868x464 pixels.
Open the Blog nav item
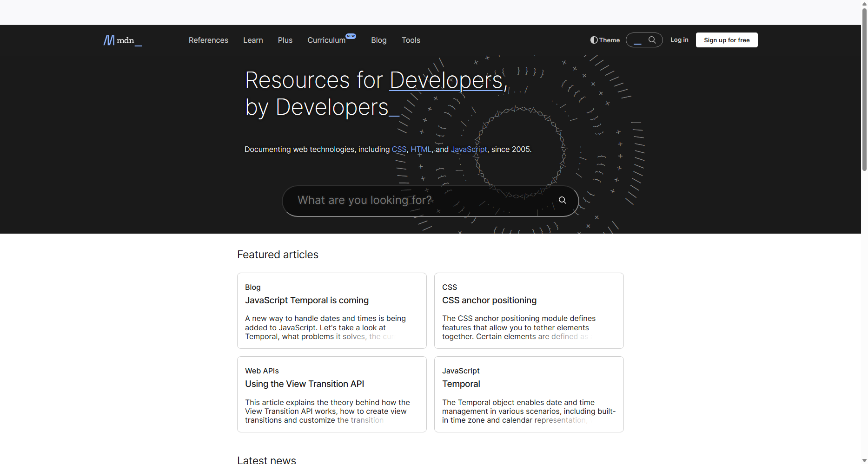[x=379, y=40]
